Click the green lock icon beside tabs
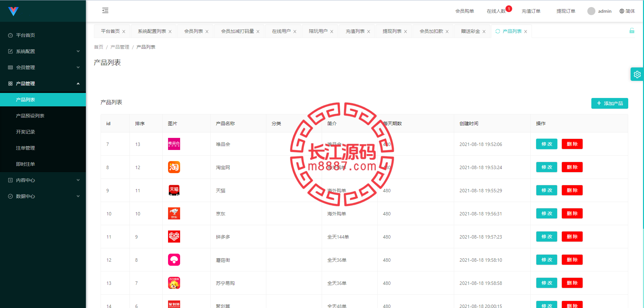This screenshot has width=644, height=308. coord(632,31)
